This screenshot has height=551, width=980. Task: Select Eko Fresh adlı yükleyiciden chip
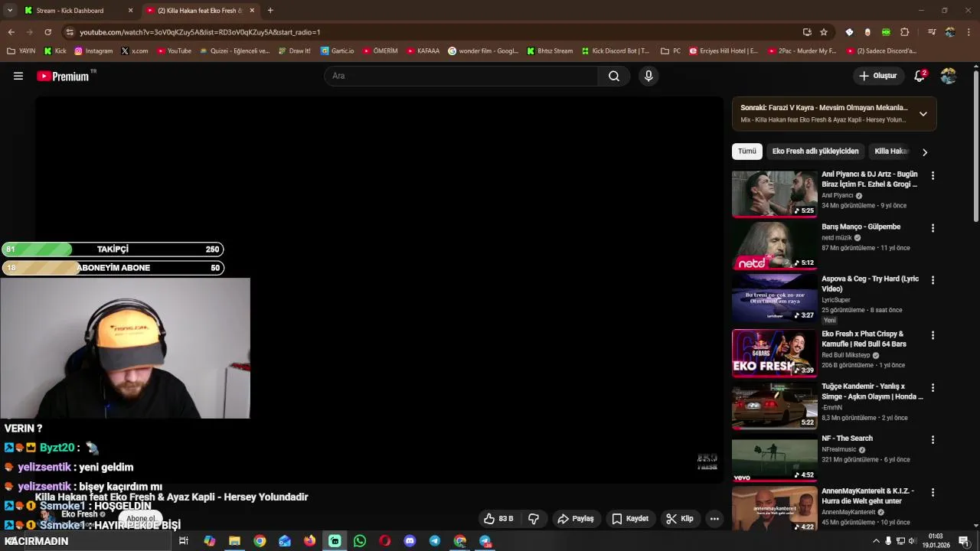[815, 152]
